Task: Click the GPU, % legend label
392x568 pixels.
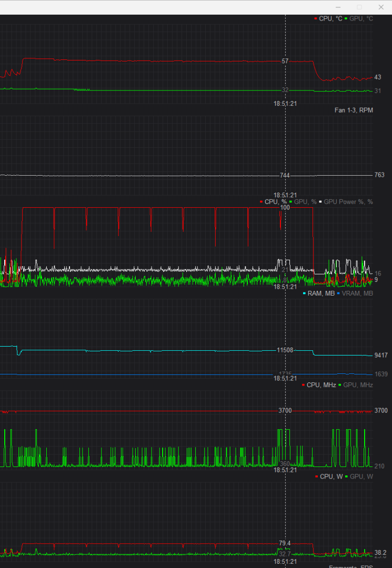Action: tap(305, 202)
